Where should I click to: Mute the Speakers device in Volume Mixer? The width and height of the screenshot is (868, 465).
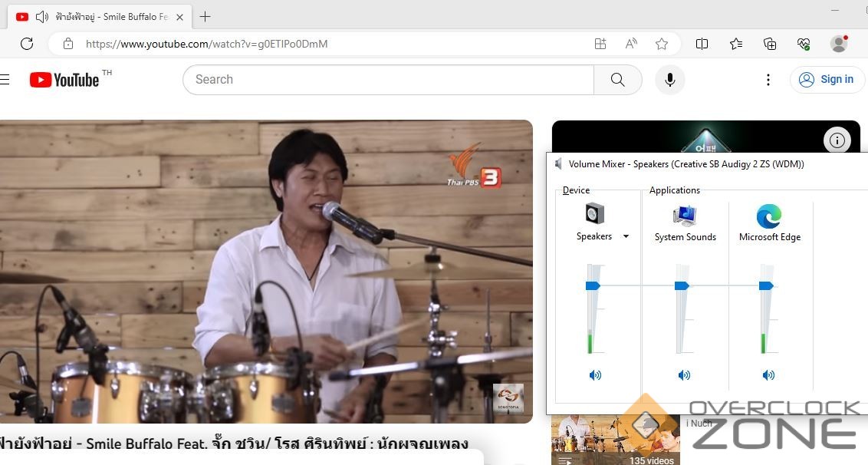click(x=595, y=375)
